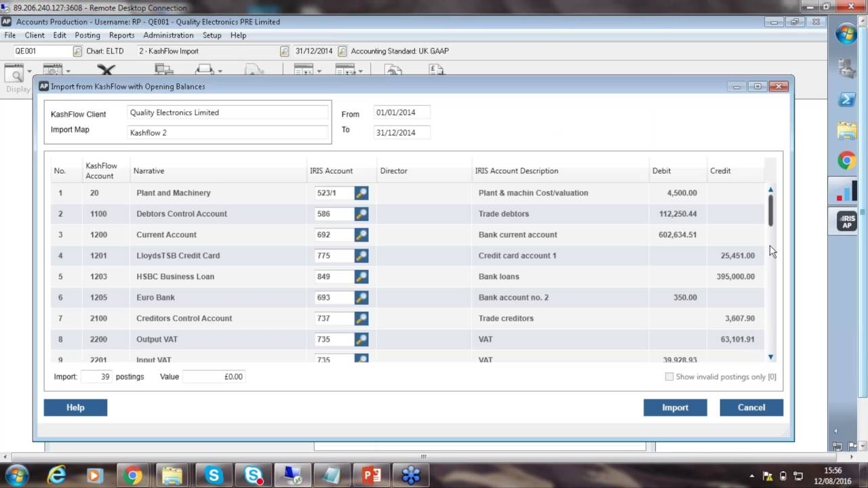Open the Posting menu

(87, 35)
